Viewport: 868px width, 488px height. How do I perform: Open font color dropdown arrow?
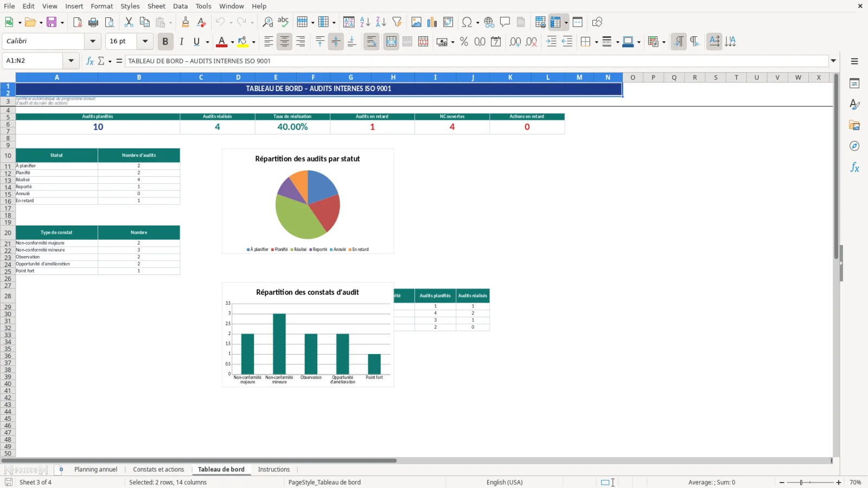click(x=232, y=42)
